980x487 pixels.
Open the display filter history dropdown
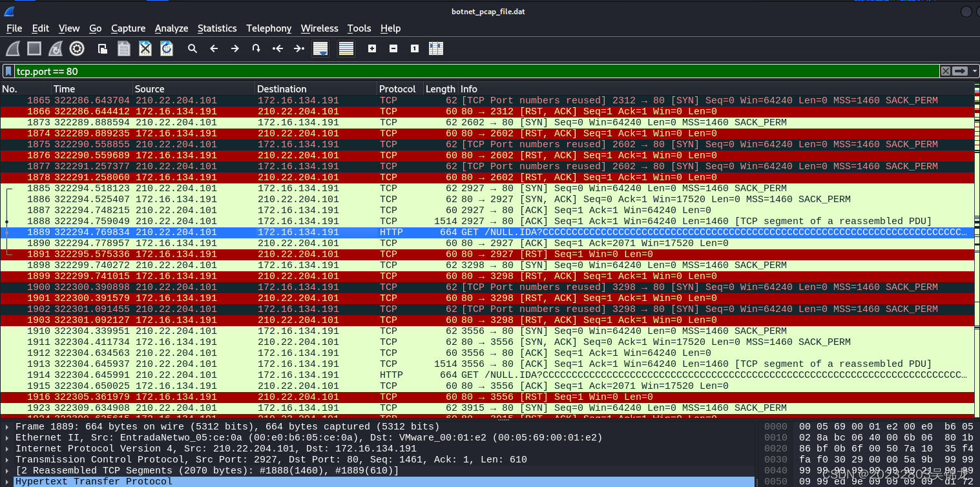point(974,71)
